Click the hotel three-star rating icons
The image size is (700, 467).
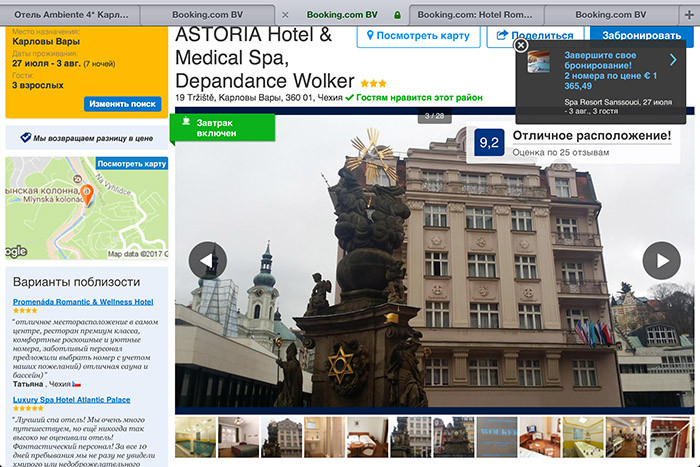[373, 83]
